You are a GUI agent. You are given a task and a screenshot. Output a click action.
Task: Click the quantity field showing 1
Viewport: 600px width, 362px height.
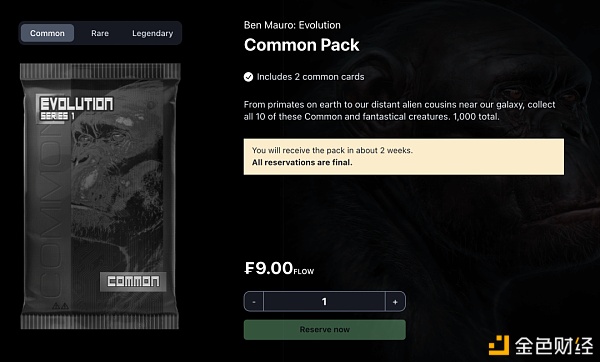pos(324,302)
